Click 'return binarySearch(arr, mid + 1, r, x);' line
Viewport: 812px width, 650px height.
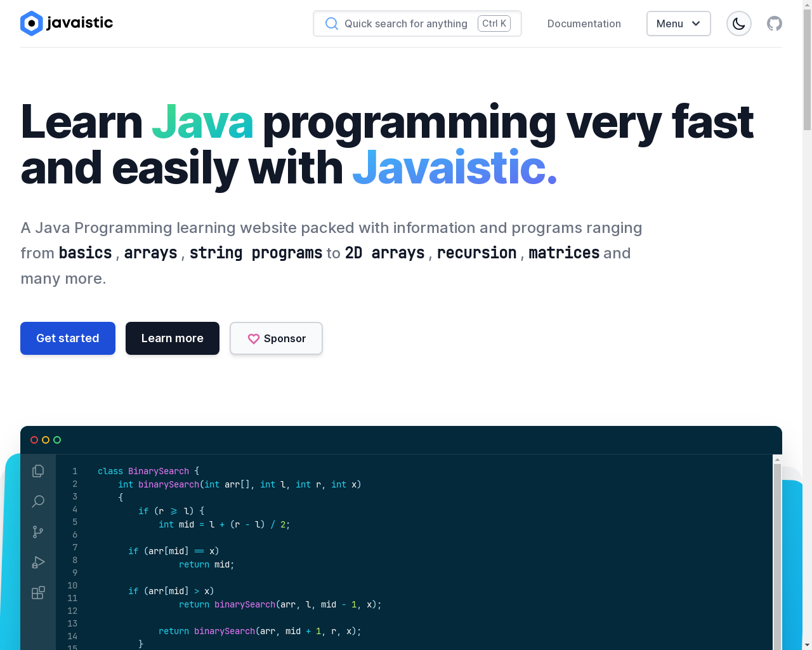(x=260, y=631)
